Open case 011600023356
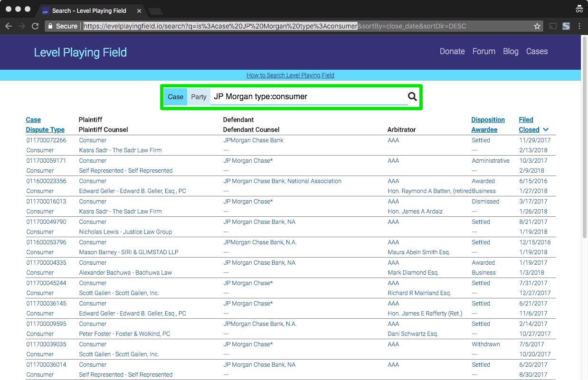The height and width of the screenshot is (380, 588). coord(46,181)
